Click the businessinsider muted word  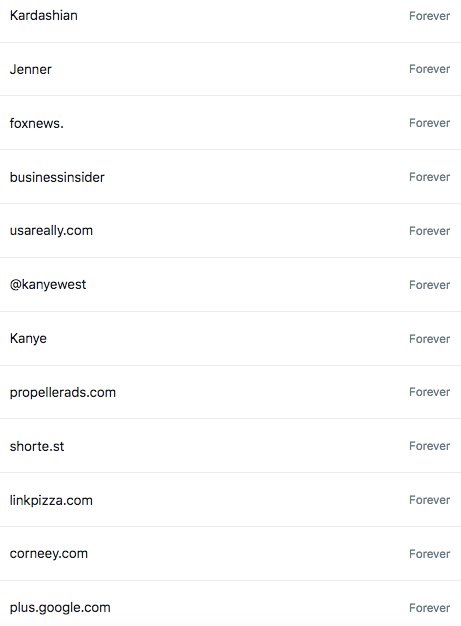(x=230, y=177)
